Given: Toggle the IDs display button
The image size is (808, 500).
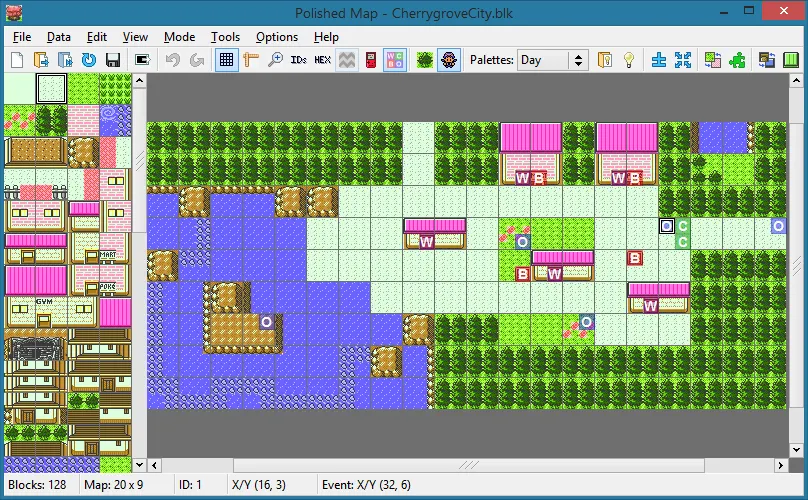Looking at the screenshot, I should (x=298, y=60).
